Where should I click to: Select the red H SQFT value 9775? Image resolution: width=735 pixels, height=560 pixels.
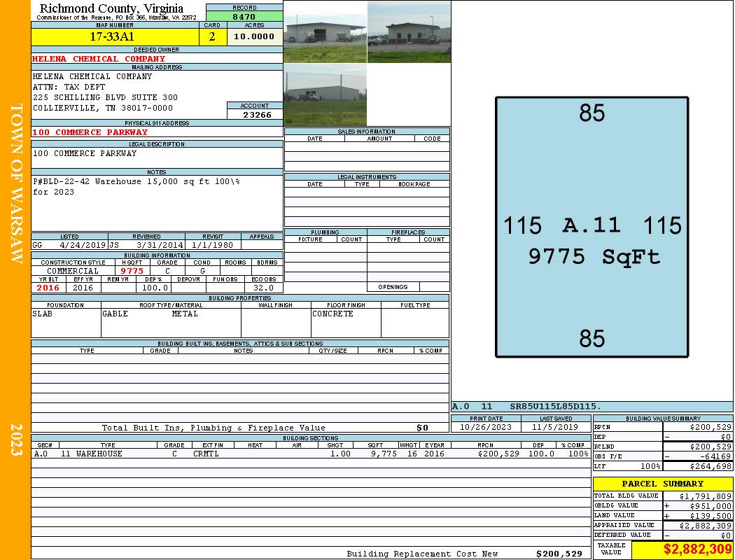click(132, 271)
